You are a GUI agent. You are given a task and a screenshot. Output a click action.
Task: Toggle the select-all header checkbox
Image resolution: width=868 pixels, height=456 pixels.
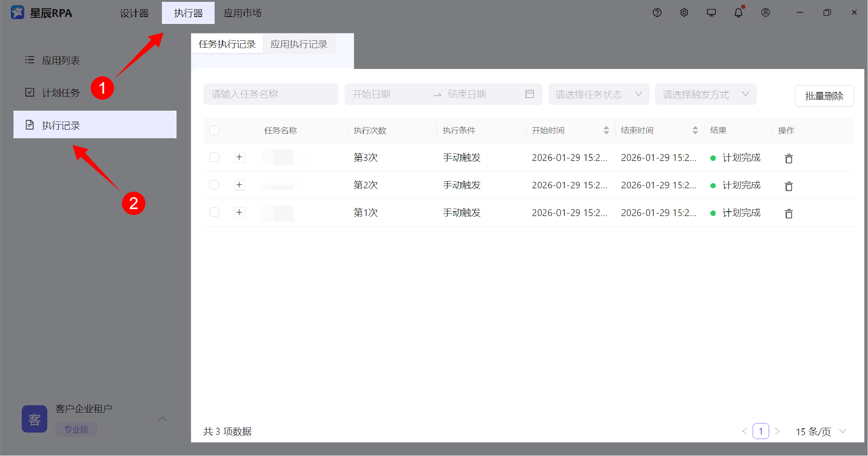(214, 131)
